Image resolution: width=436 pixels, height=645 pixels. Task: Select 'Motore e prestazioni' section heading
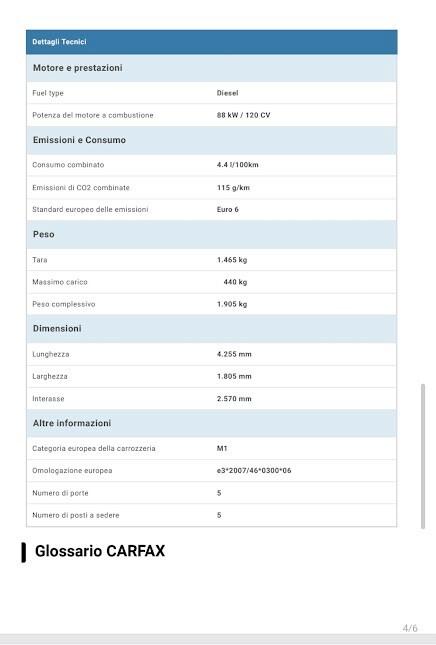pyautogui.click(x=78, y=68)
